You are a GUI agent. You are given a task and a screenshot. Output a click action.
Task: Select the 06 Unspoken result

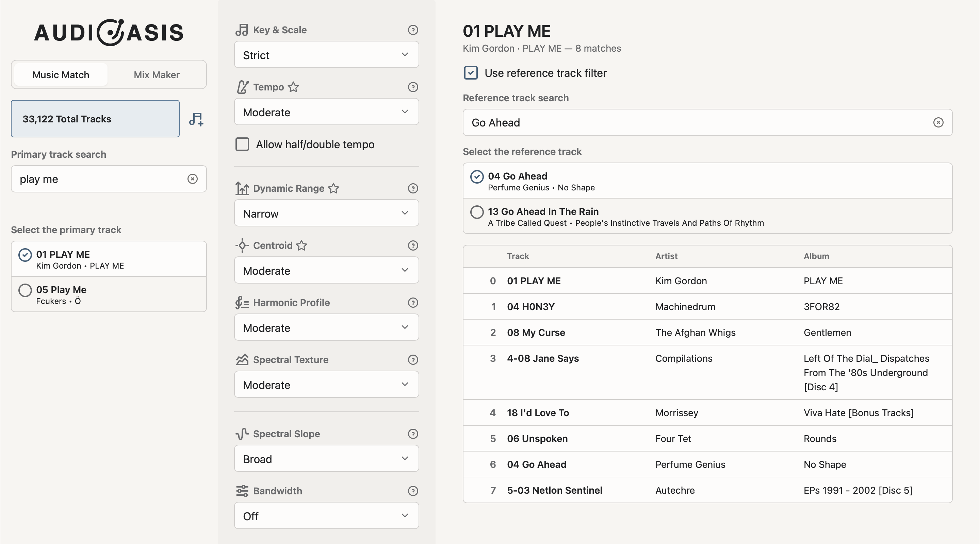(707, 438)
